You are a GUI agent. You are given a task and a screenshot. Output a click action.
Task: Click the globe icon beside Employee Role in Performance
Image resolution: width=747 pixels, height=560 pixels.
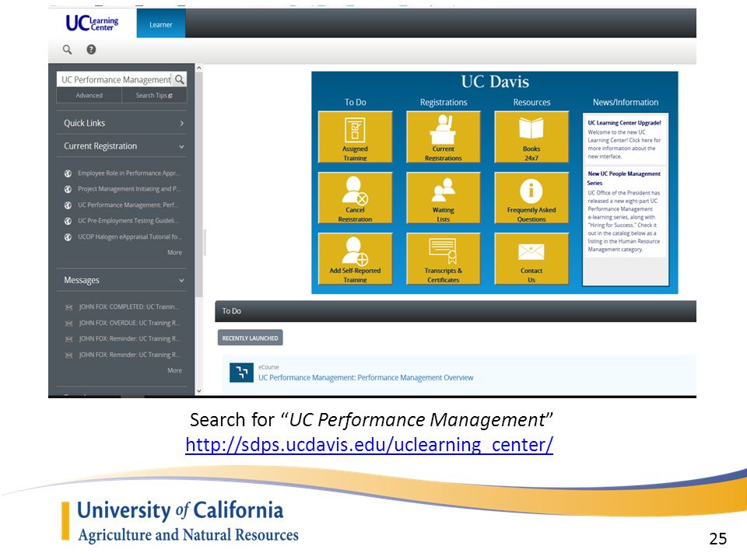coord(68,173)
